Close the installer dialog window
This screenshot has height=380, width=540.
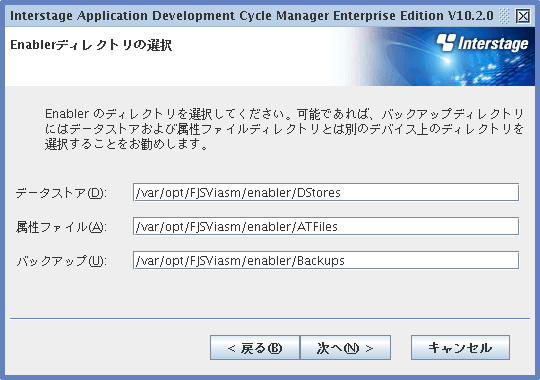click(523, 16)
